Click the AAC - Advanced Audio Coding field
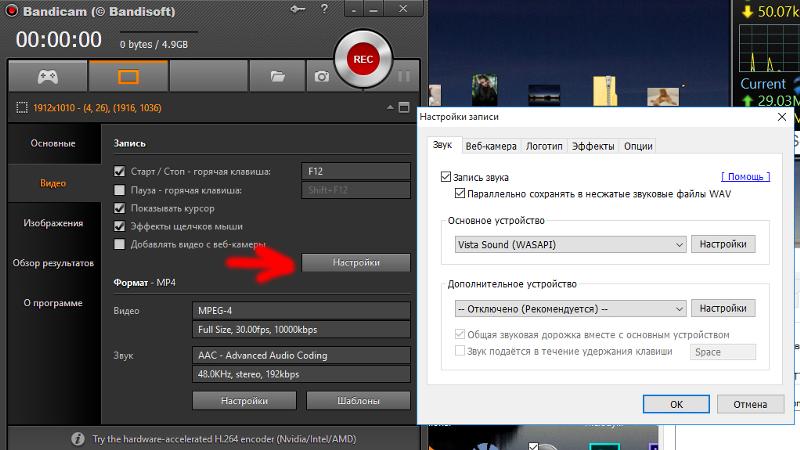Viewport: 800px width, 450px height. tap(301, 355)
